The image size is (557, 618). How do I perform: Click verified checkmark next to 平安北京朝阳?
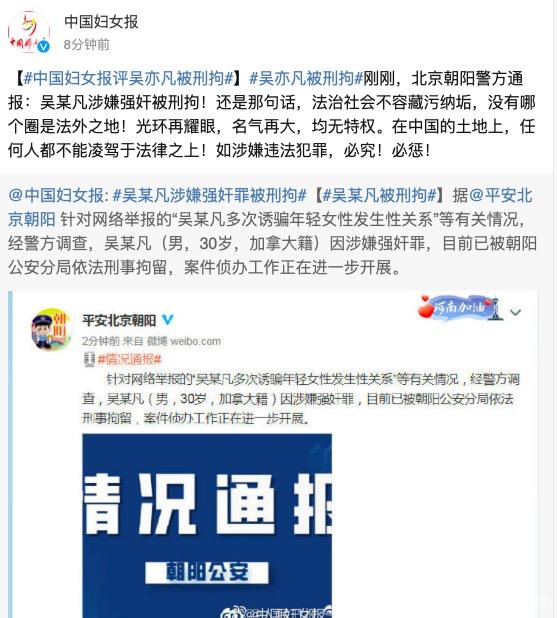168,320
